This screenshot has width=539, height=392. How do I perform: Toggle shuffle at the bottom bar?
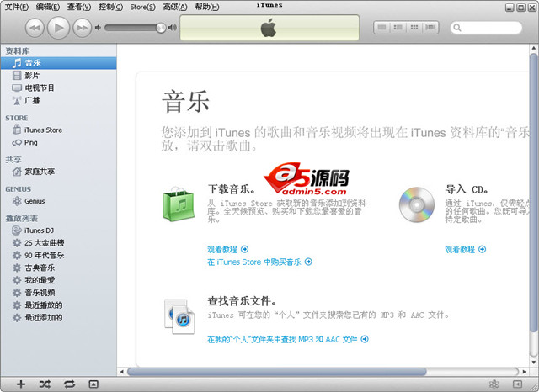point(45,384)
